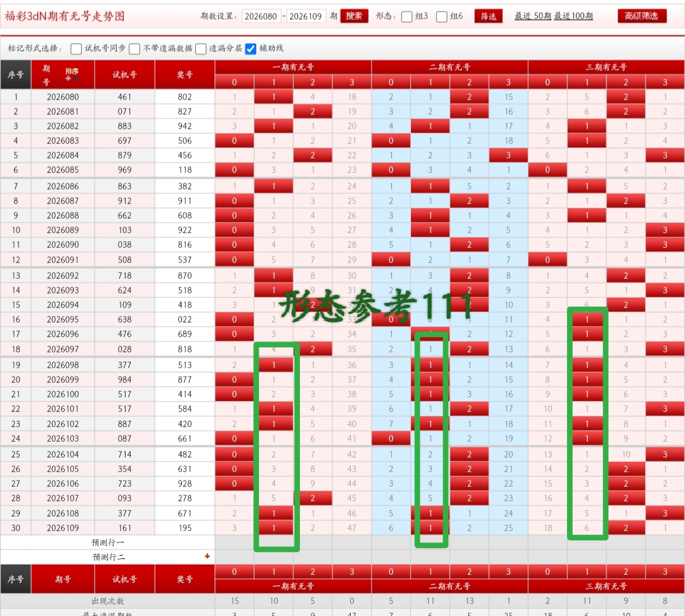Click the start period field 2026080
Viewport: 685px width, 616px height.
[x=261, y=16]
